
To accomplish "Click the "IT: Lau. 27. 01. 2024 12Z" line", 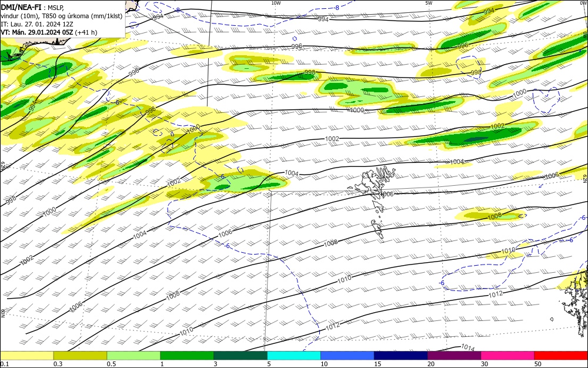I will click(x=37, y=24).
